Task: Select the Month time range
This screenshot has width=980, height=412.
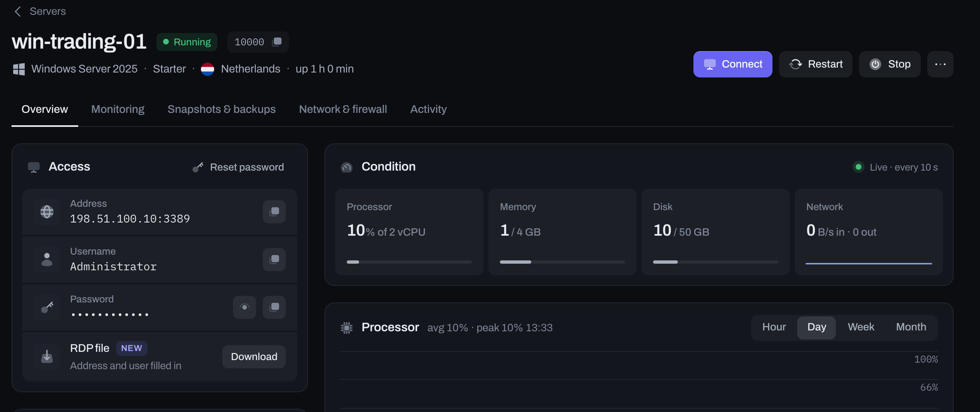Action: tap(911, 328)
